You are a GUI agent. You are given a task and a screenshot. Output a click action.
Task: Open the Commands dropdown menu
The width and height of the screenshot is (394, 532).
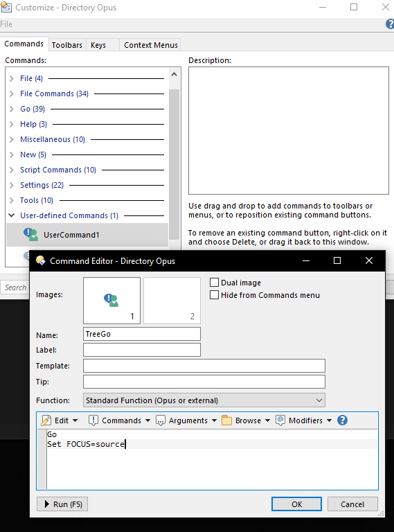pos(147,420)
